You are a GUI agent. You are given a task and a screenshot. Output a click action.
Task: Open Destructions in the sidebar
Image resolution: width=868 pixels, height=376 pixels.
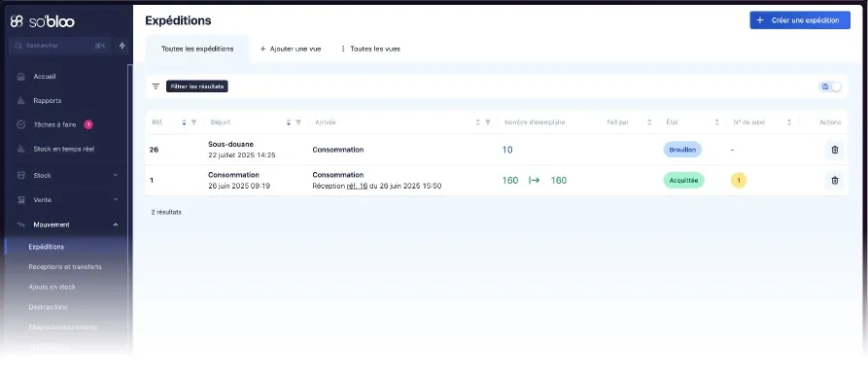pos(49,307)
